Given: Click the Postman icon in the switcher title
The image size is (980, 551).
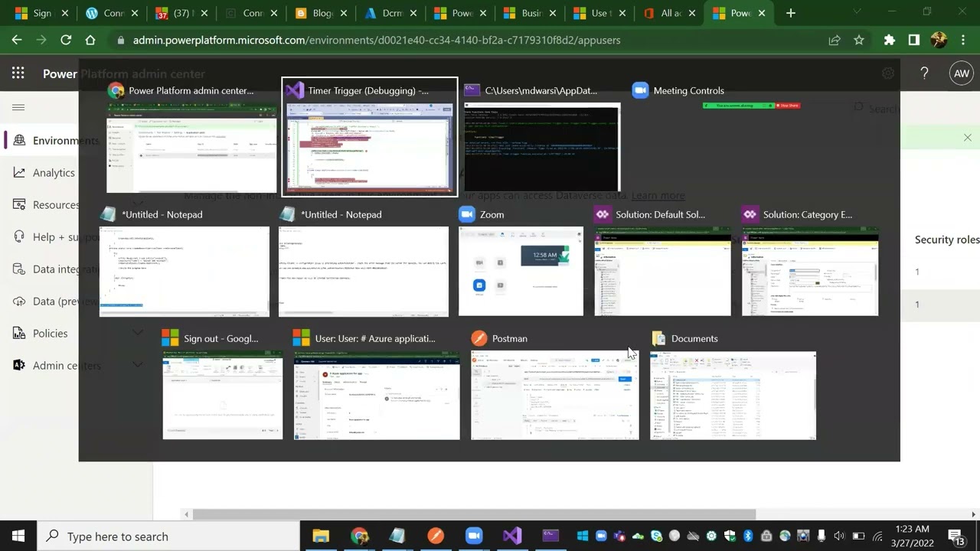Looking at the screenshot, I should pyautogui.click(x=479, y=338).
